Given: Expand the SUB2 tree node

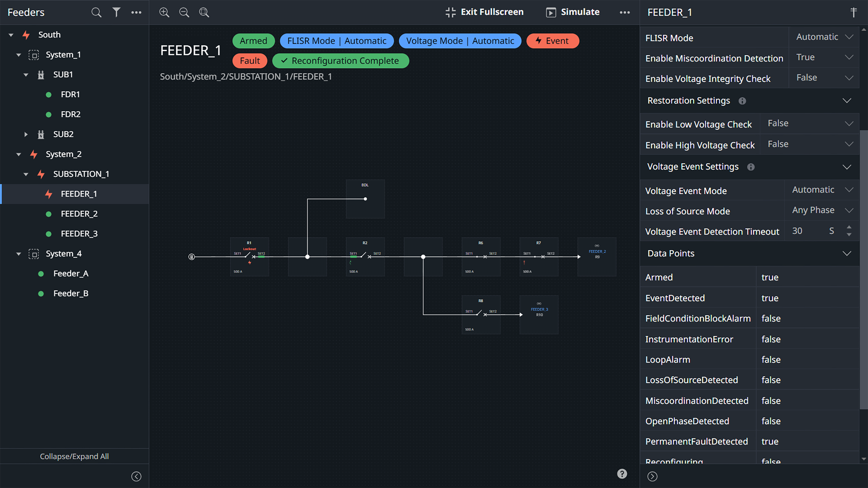Looking at the screenshot, I should click(26, 135).
